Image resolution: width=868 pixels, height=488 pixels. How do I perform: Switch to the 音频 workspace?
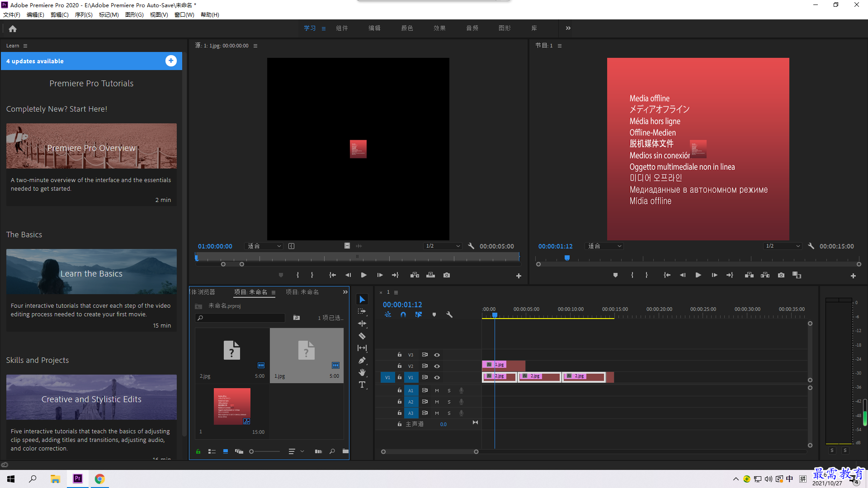pos(472,28)
